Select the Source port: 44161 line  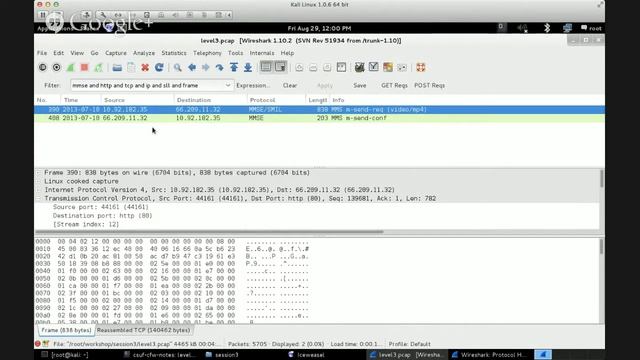coord(100,207)
